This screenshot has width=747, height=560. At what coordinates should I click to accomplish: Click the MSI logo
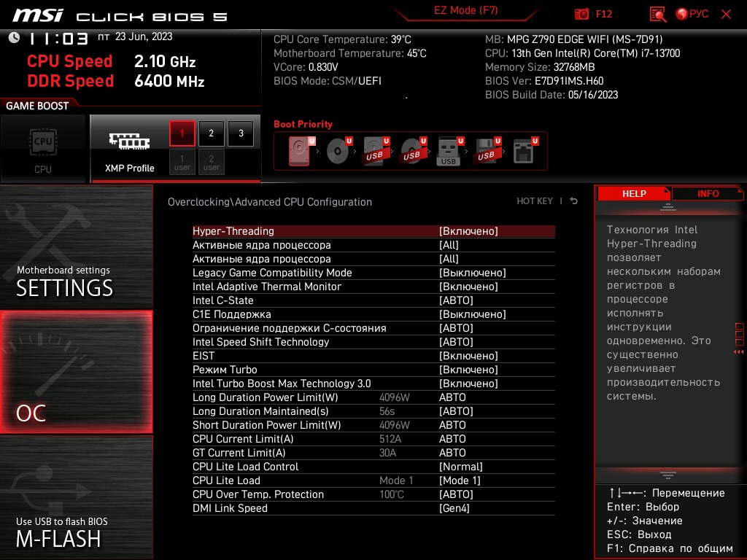tap(37, 15)
